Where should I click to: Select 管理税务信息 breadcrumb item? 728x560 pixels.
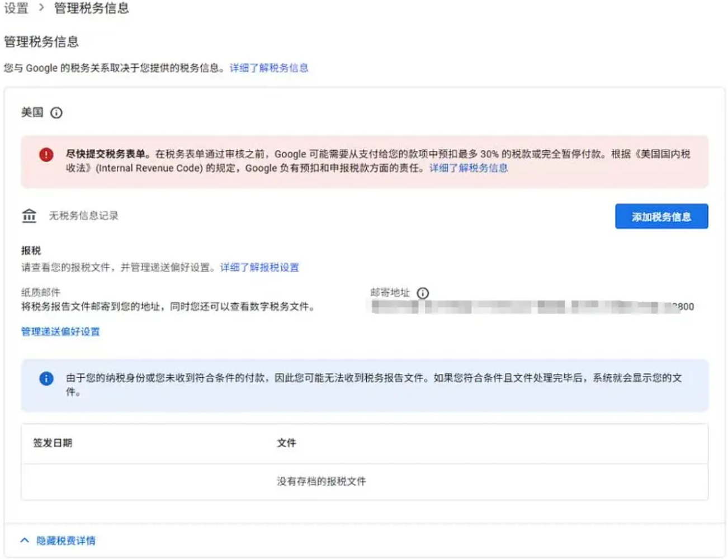(x=91, y=8)
